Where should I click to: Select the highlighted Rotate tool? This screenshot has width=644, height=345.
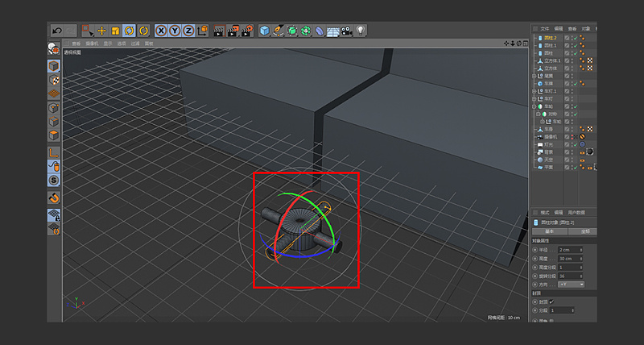130,31
